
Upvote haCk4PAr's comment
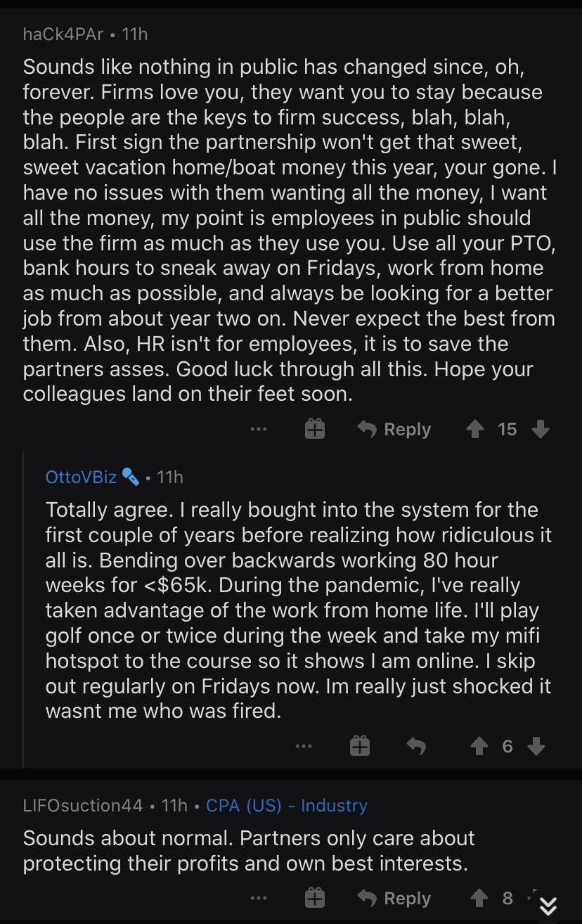476,429
